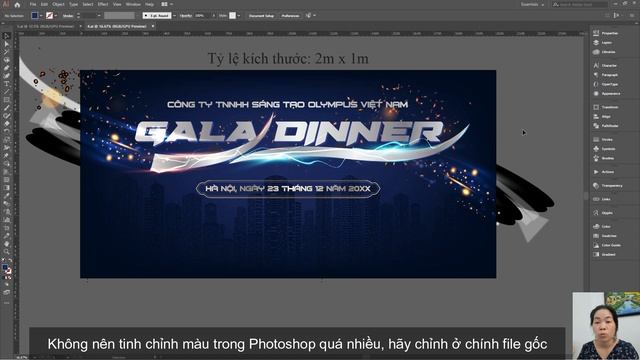Open the Gradient panel

pos(605,254)
